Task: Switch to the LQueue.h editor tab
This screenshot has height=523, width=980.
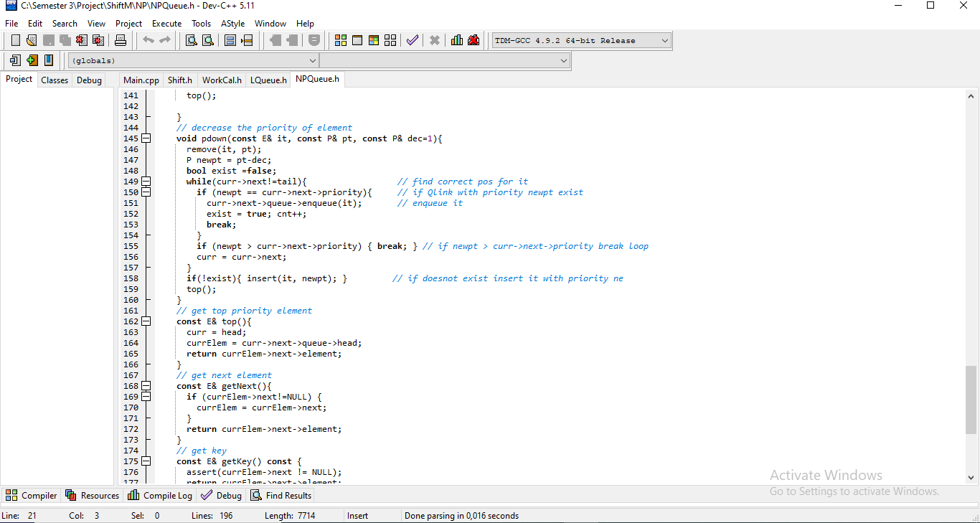Action: coord(268,80)
